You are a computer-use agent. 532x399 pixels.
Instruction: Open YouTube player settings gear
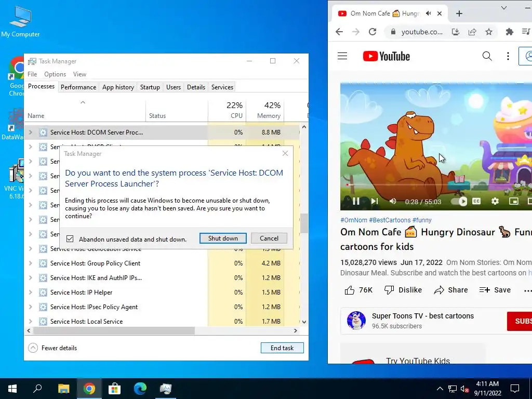495,201
